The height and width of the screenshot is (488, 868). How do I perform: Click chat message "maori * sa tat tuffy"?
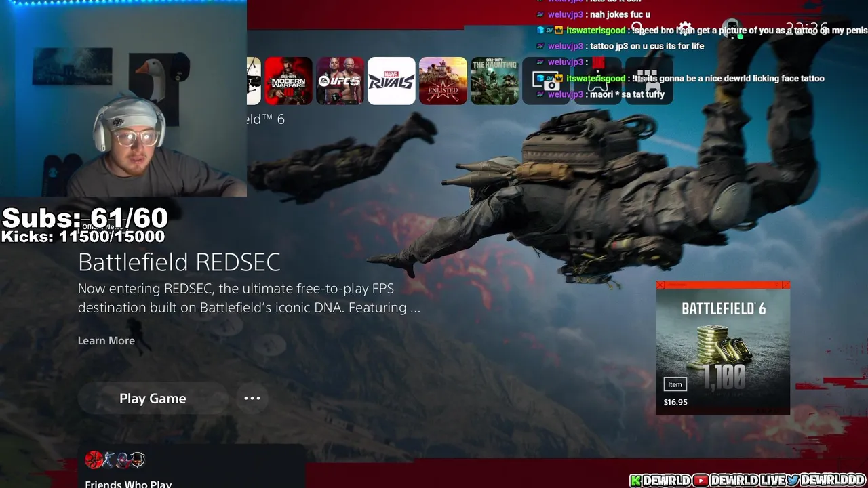point(606,94)
